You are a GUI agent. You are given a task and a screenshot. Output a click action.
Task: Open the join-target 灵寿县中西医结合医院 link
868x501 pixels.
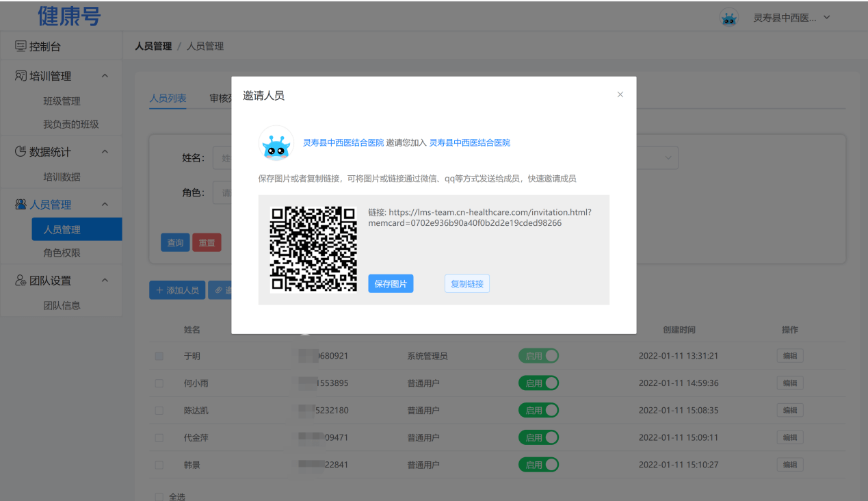coord(469,142)
